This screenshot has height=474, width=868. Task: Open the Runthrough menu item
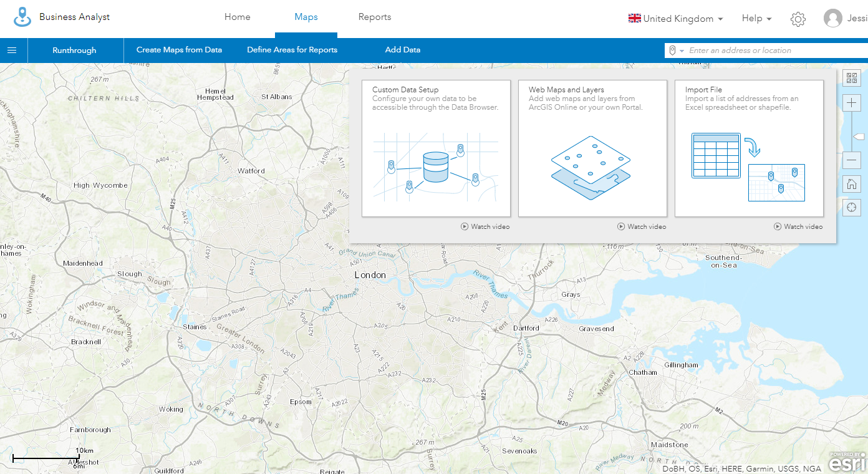[74, 51]
